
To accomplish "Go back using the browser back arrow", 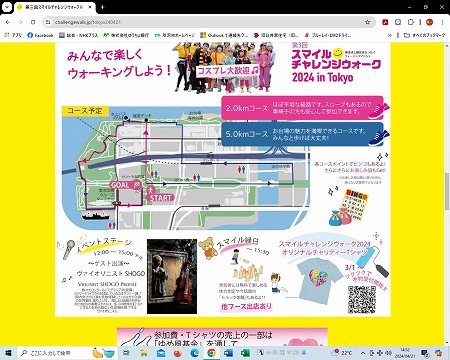I will click(8, 22).
